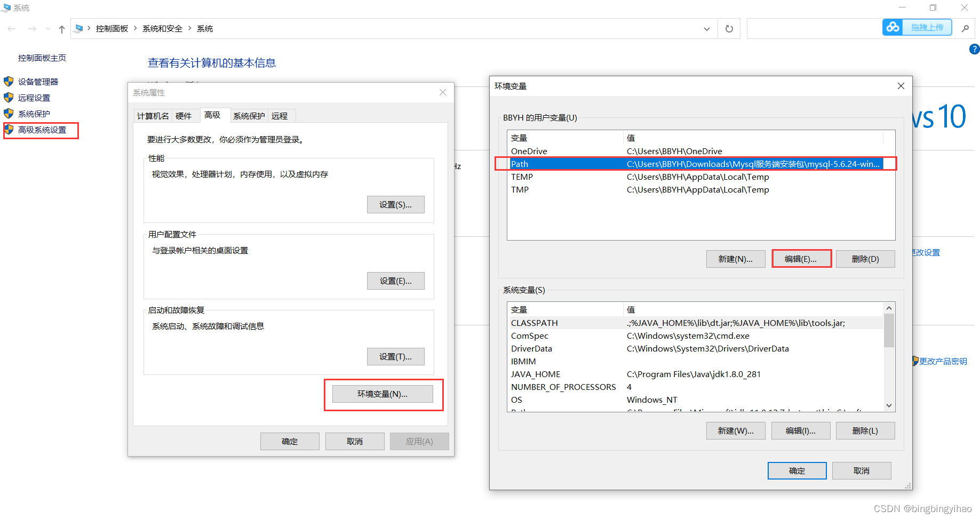This screenshot has height=519, width=980.
Task: Select ComSpec system variable row
Action: (696, 336)
